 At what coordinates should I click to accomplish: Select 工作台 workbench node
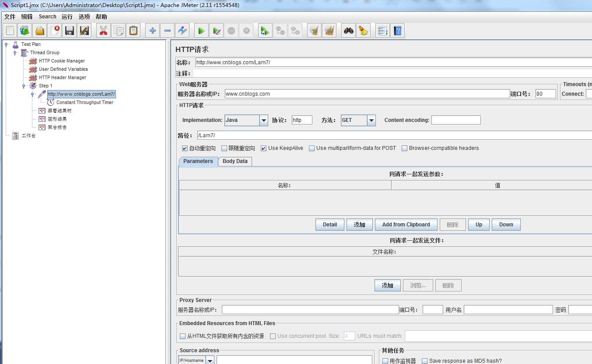click(28, 135)
